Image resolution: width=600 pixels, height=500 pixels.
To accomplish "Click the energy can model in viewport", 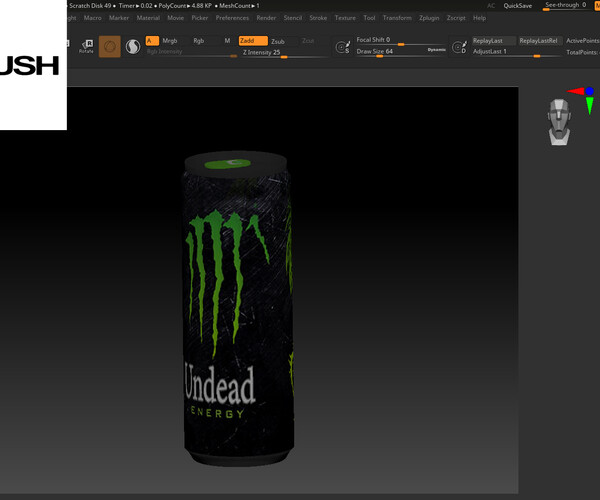I will pyautogui.click(x=237, y=308).
